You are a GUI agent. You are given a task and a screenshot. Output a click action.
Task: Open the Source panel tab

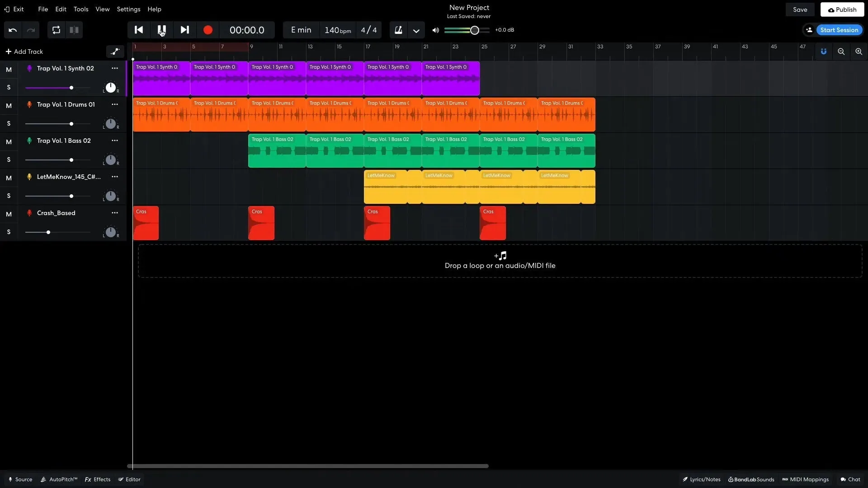(x=20, y=479)
